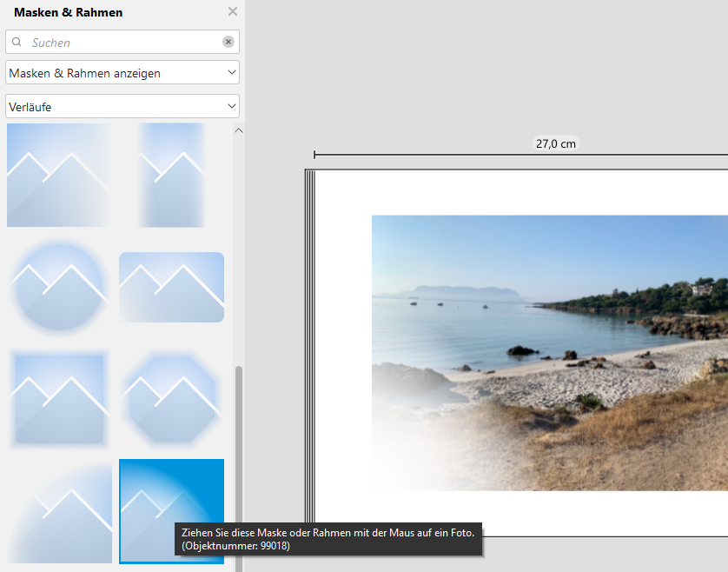
Task: Select the rounded rectangle gradient mask
Action: click(171, 287)
